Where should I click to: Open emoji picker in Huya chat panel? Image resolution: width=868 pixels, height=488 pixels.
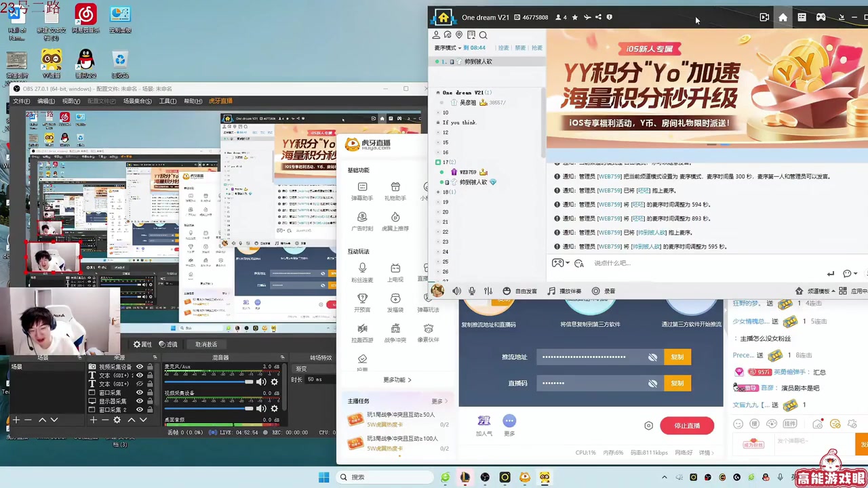[738, 424]
